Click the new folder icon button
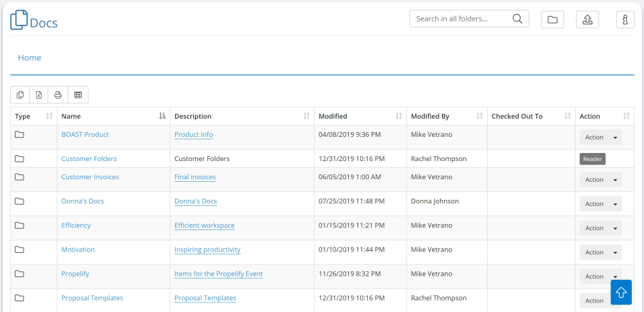Image resolution: width=644 pixels, height=312 pixels. click(552, 19)
